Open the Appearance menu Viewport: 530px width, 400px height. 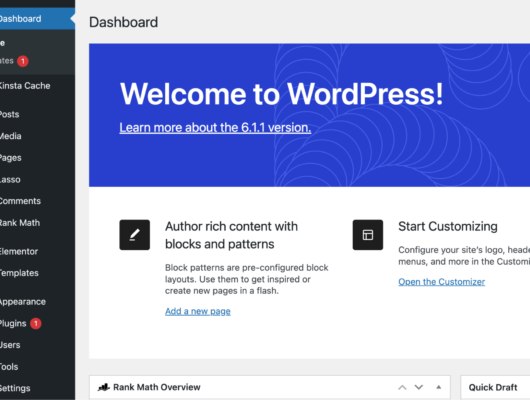[23, 302]
